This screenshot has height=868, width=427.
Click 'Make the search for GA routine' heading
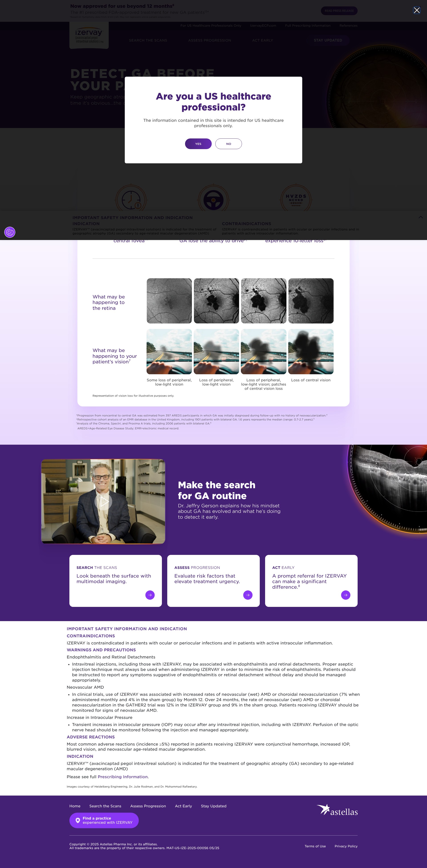coord(217,490)
